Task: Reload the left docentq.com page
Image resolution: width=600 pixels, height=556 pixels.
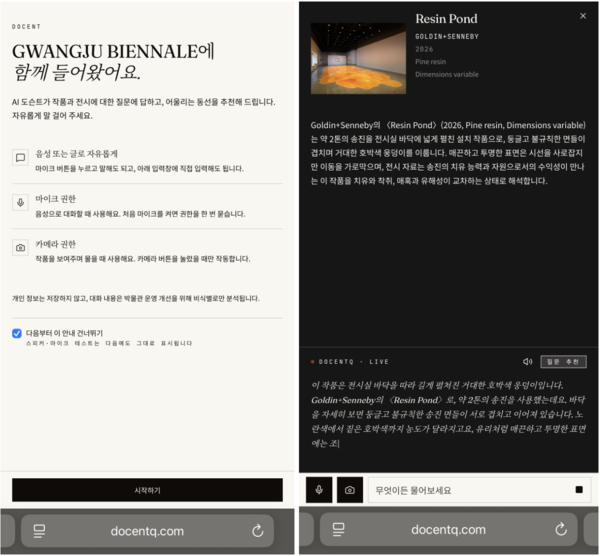Action: 258,531
